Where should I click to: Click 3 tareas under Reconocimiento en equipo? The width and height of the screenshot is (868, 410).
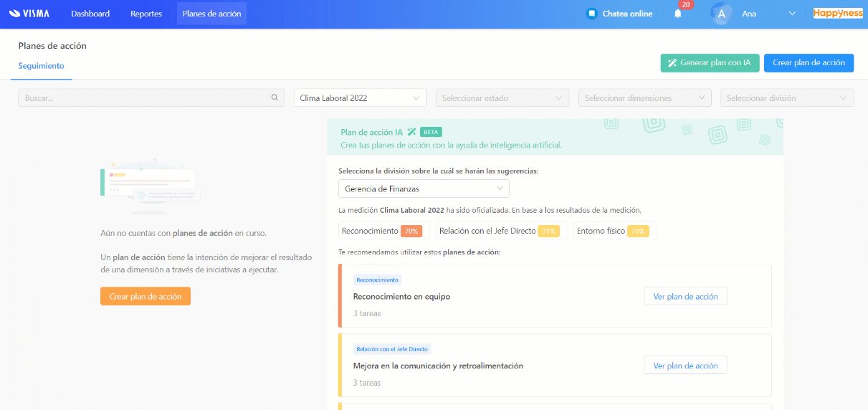(367, 313)
